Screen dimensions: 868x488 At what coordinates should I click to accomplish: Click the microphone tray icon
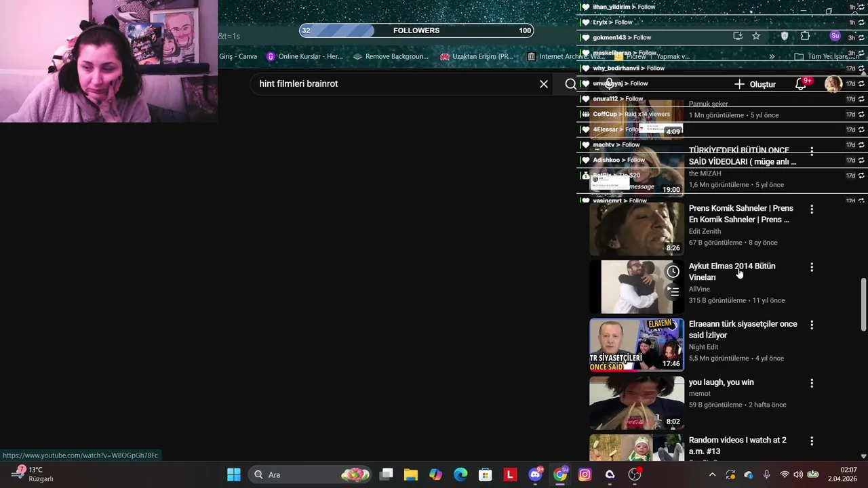[x=766, y=474]
